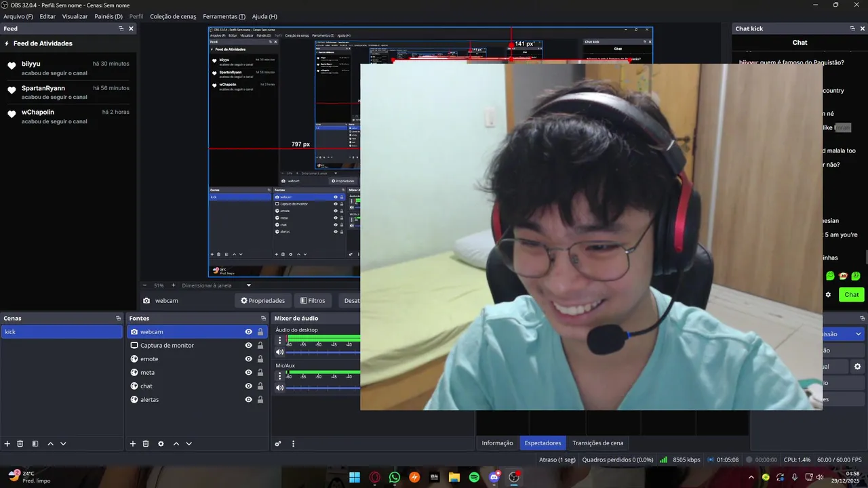Open Discord from the taskbar
The width and height of the screenshot is (868, 488).
[494, 477]
